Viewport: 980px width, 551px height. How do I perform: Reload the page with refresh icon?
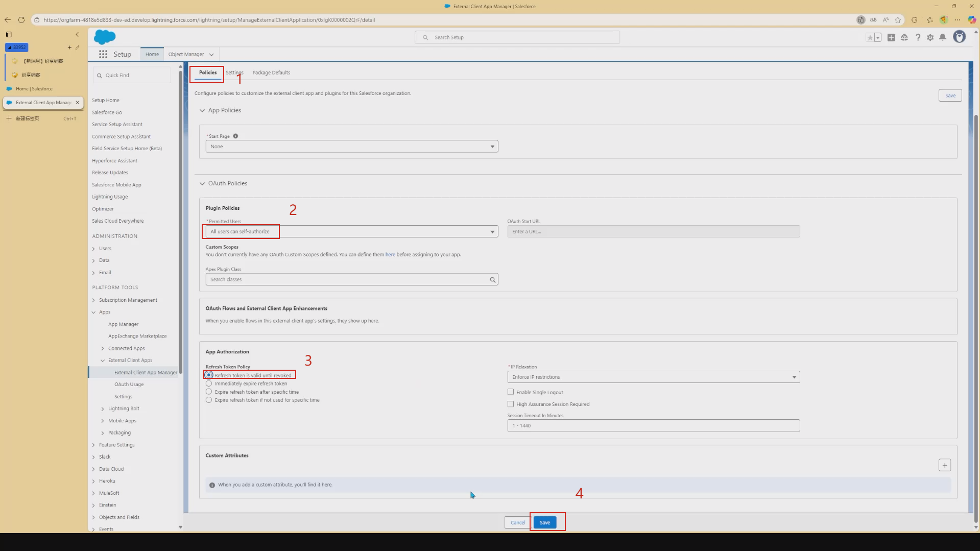tap(21, 20)
